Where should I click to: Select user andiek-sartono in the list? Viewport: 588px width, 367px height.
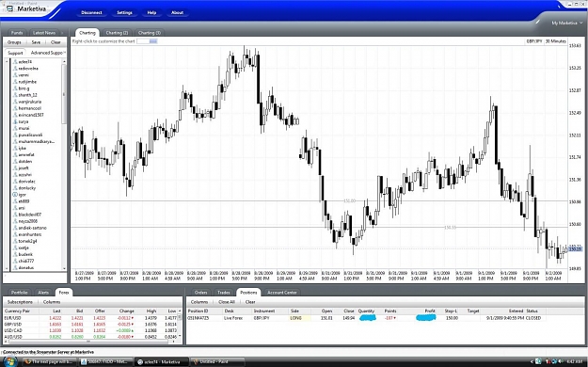coord(32,228)
